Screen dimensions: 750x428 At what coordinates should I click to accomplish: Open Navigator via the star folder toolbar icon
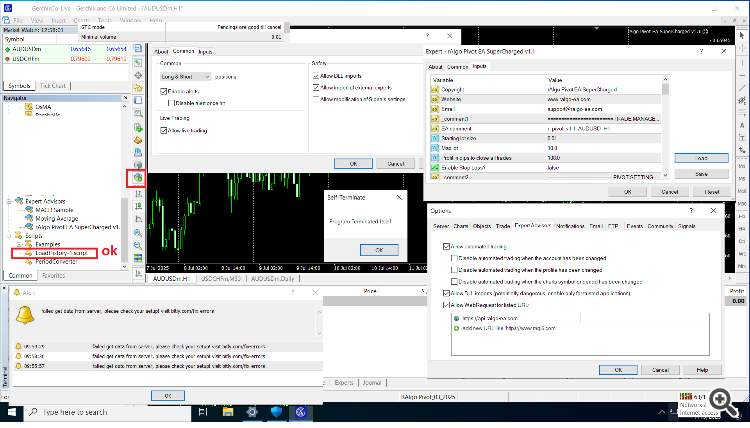tap(138, 88)
